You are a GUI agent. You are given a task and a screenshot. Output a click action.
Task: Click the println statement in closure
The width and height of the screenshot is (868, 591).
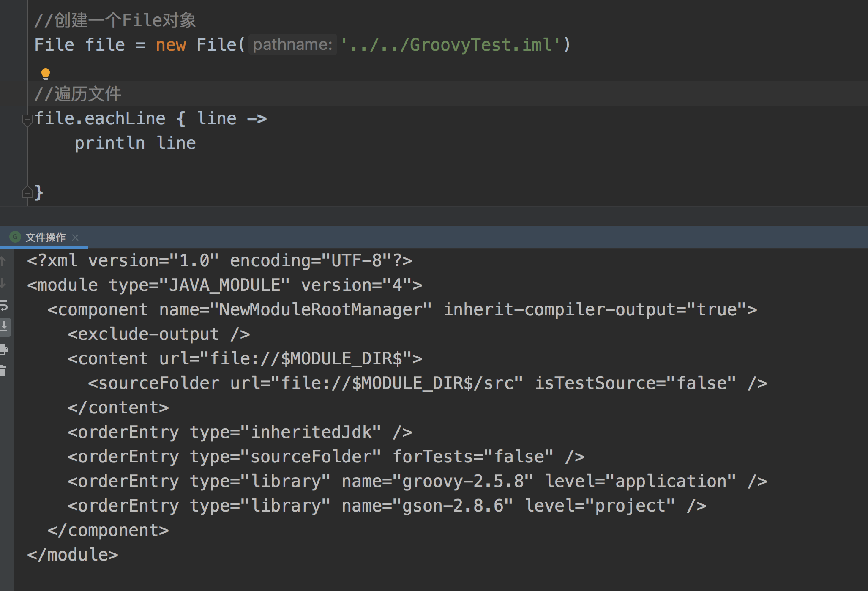pyautogui.click(x=110, y=143)
